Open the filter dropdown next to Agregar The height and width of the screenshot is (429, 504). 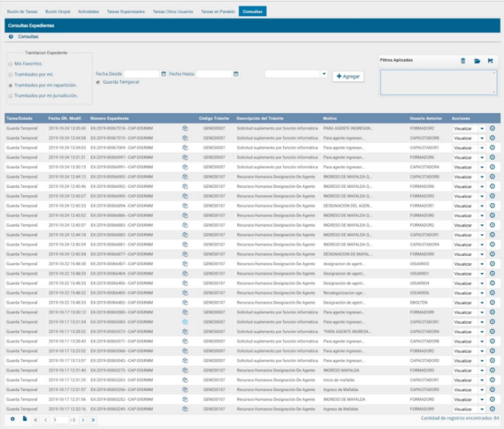tap(324, 74)
